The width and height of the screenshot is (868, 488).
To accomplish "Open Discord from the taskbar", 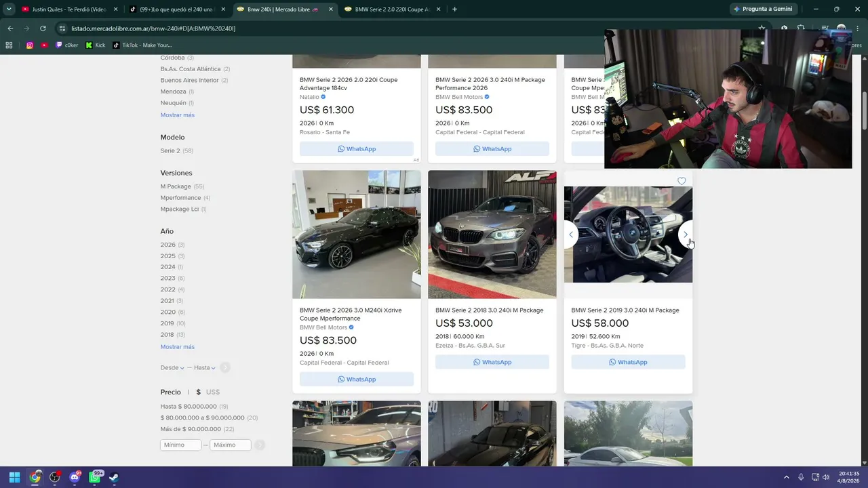I will tap(75, 477).
